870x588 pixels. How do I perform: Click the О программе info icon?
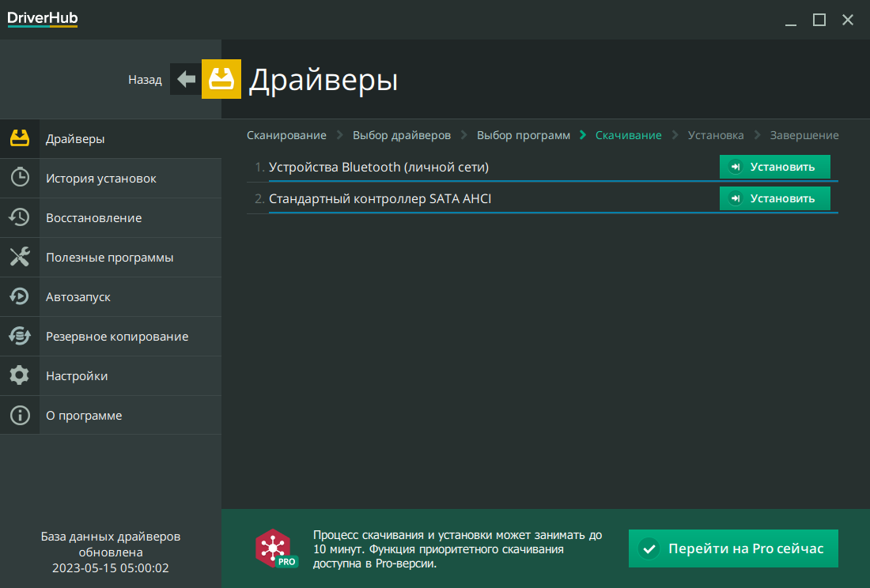[x=20, y=415]
